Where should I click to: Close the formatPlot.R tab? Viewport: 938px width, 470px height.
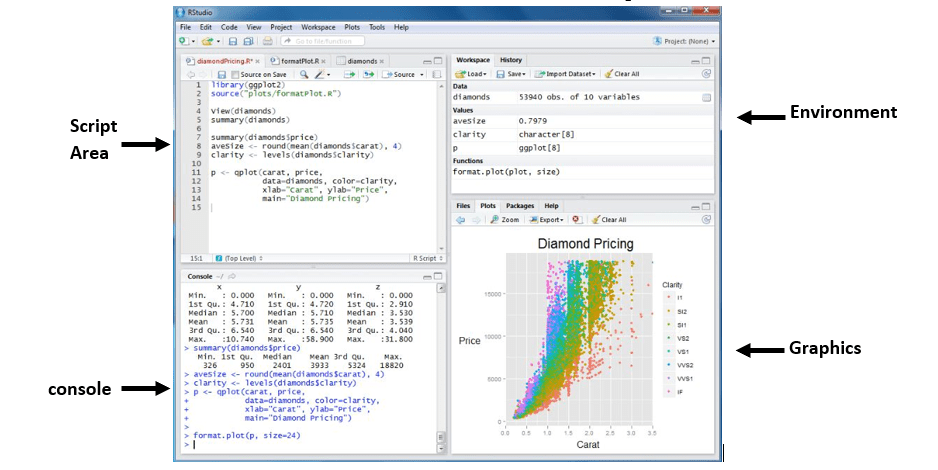pos(324,61)
